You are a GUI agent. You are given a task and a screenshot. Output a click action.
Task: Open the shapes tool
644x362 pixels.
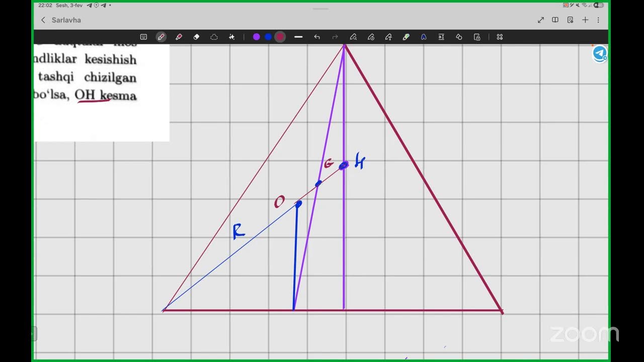[459, 37]
